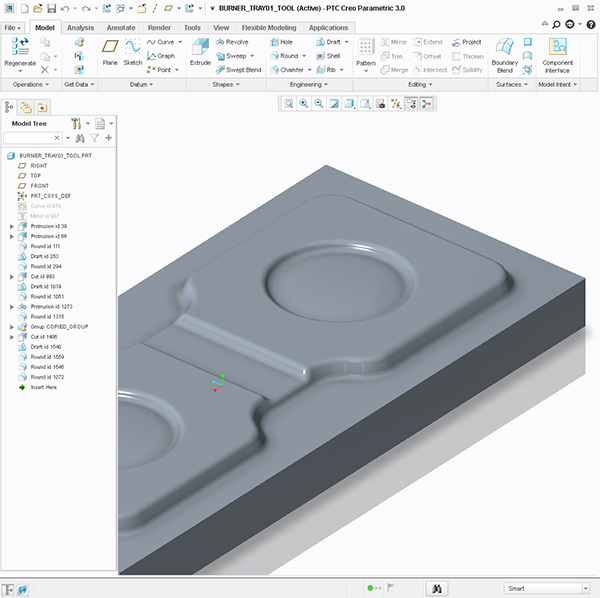Open the Model Intent group menu
The height and width of the screenshot is (598, 600).
(x=557, y=84)
